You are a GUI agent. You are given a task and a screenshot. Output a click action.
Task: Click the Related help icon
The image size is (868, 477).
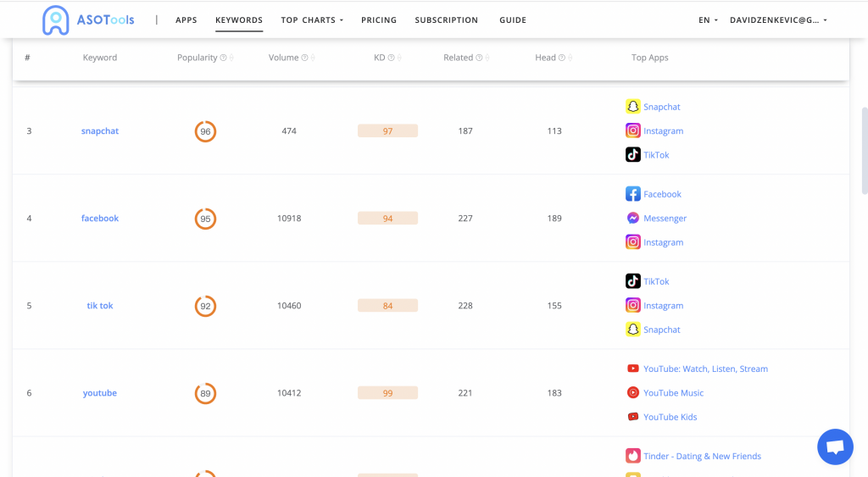[x=479, y=58]
